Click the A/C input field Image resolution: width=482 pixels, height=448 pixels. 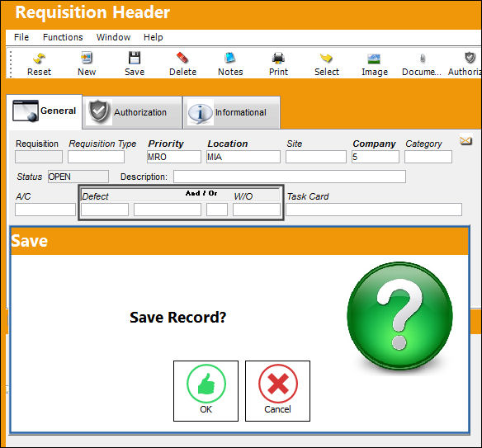(x=45, y=210)
